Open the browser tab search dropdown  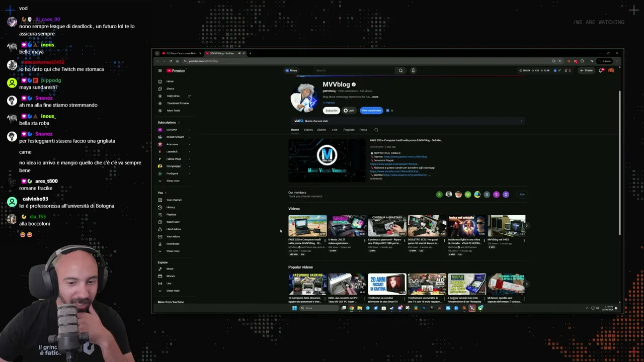pos(157,53)
